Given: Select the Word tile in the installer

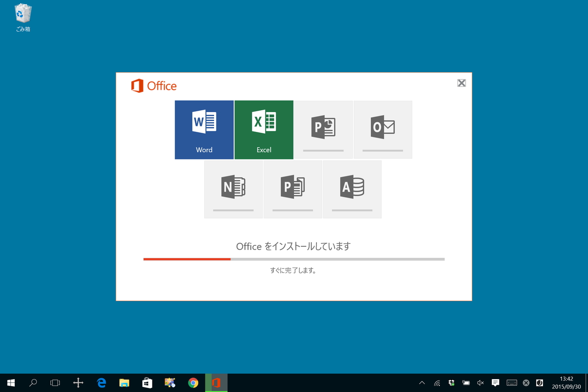Looking at the screenshot, I should pos(204,129).
